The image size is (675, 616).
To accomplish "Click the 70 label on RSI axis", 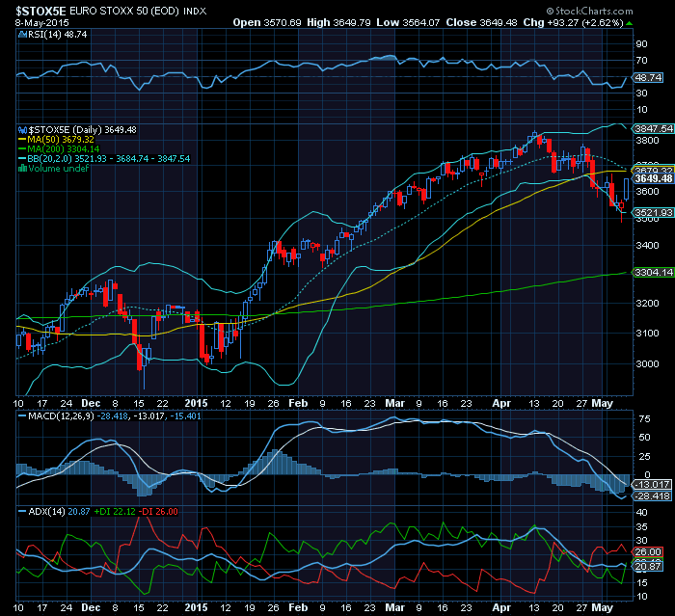I will click(641, 61).
